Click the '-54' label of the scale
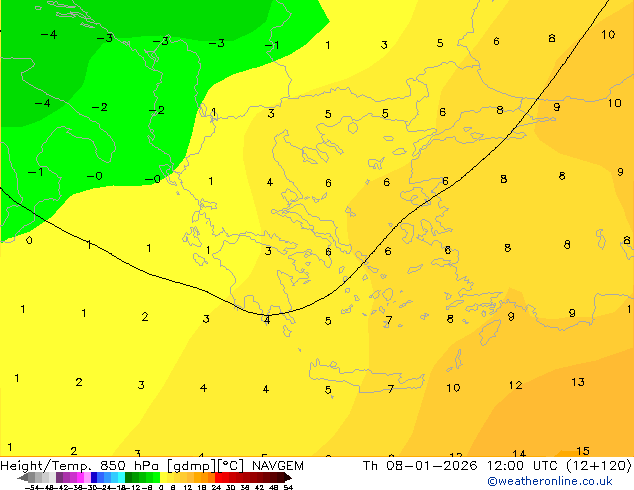 click(32, 487)
